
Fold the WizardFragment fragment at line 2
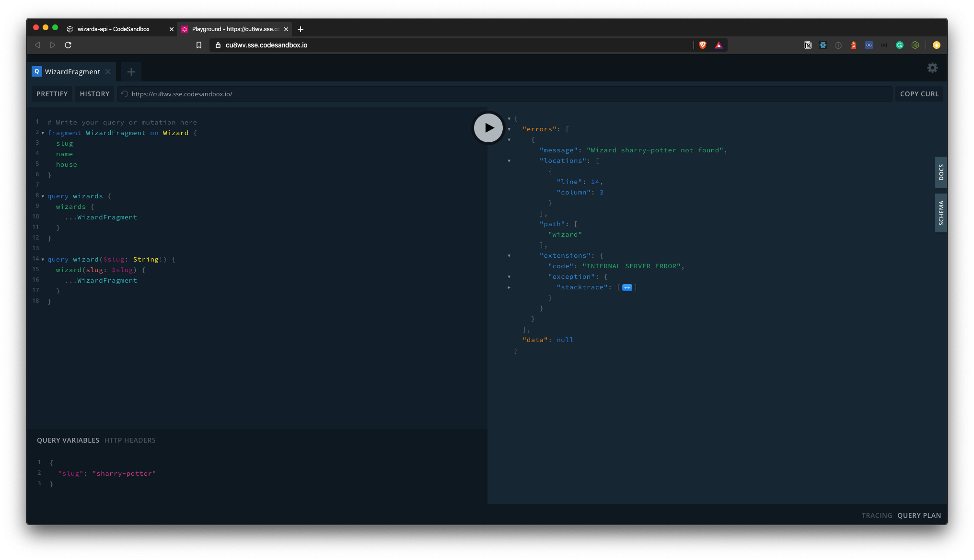tap(43, 133)
